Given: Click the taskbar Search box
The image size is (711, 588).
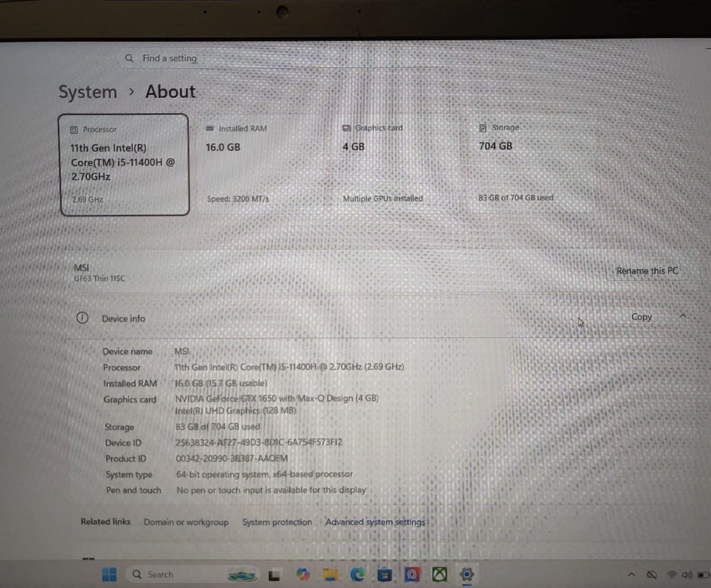Looking at the screenshot, I should click(x=192, y=574).
